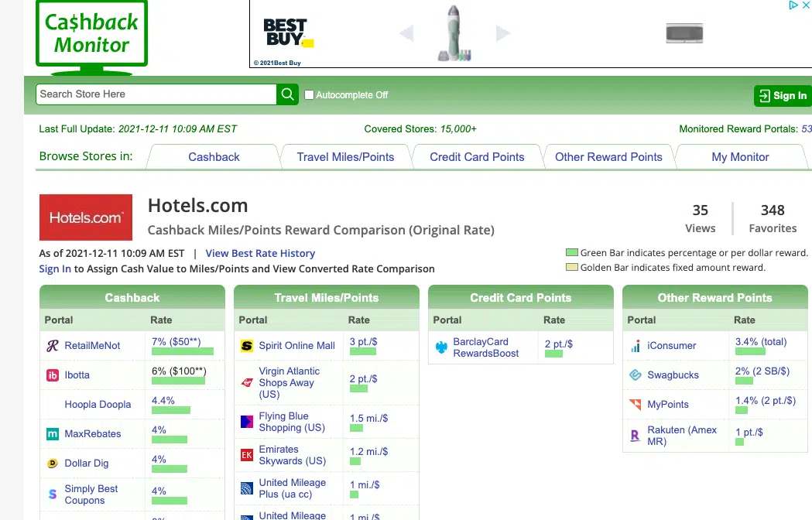Viewport: 812px width, 520px height.
Task: Click the Hotels.com red logo
Action: click(x=86, y=217)
